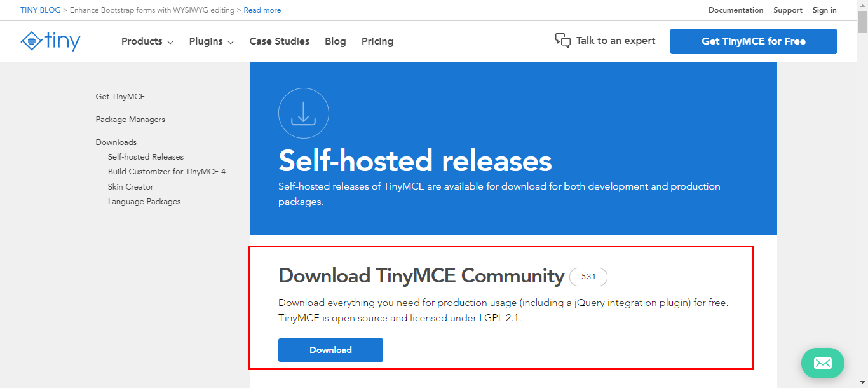Go to TINY BLOG via the breadcrumb
The width and height of the screenshot is (868, 388).
tap(40, 10)
